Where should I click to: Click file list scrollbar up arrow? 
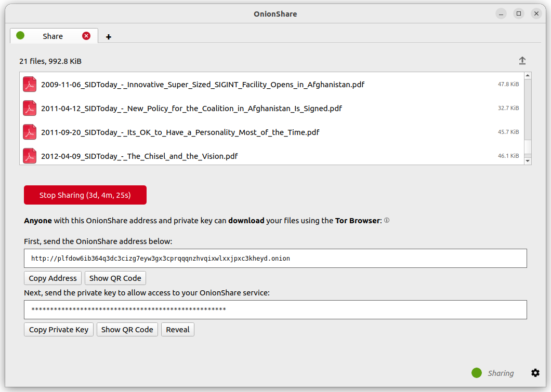(528, 76)
